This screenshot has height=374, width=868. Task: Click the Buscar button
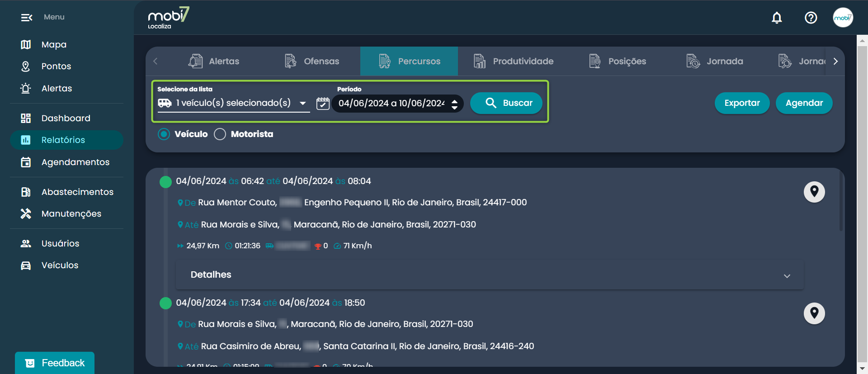coord(506,103)
